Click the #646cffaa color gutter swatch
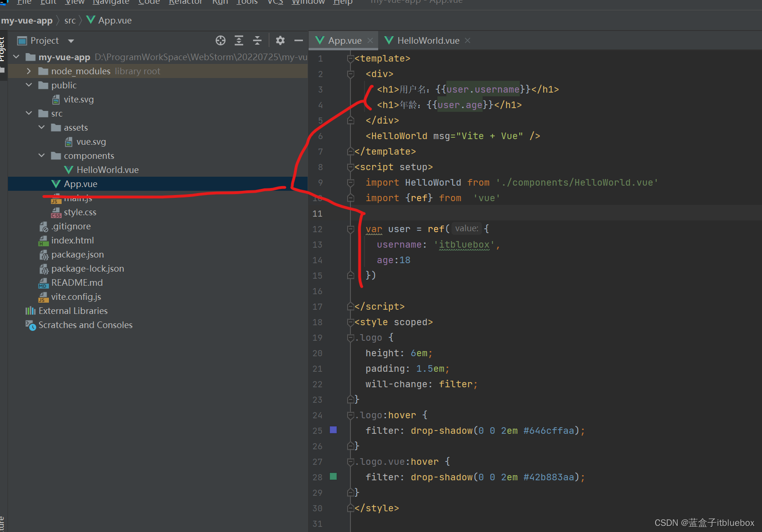This screenshot has height=532, width=762. pos(333,430)
